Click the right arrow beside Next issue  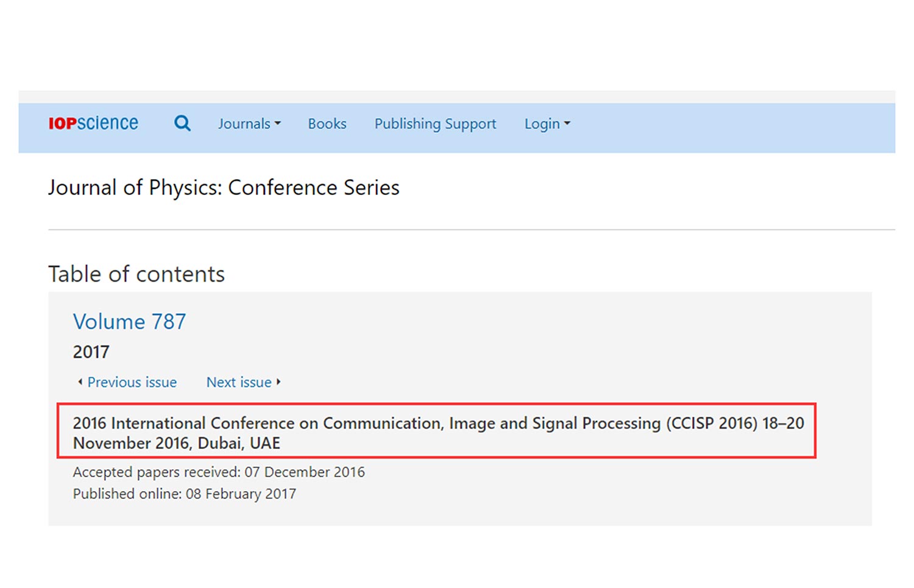[278, 382]
